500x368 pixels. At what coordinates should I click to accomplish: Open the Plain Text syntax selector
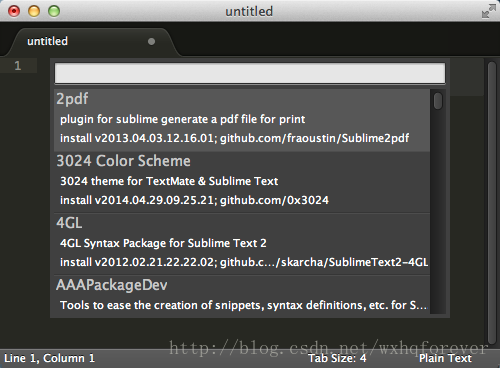(445, 358)
